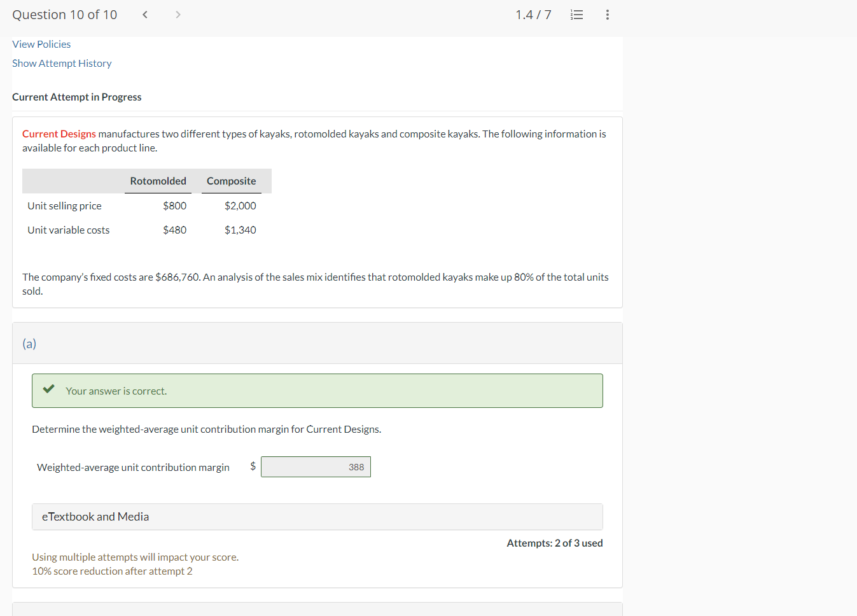Click the Question 10 of 10 title
The image size is (857, 616).
click(65, 15)
